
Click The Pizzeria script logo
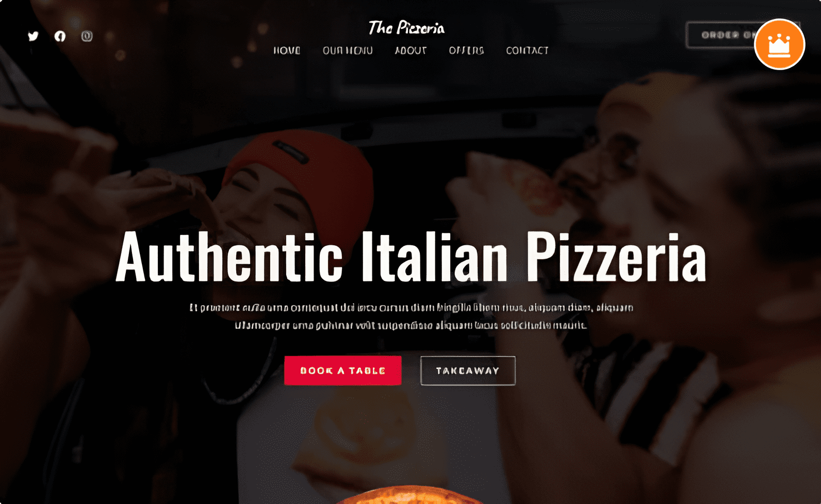pyautogui.click(x=406, y=28)
